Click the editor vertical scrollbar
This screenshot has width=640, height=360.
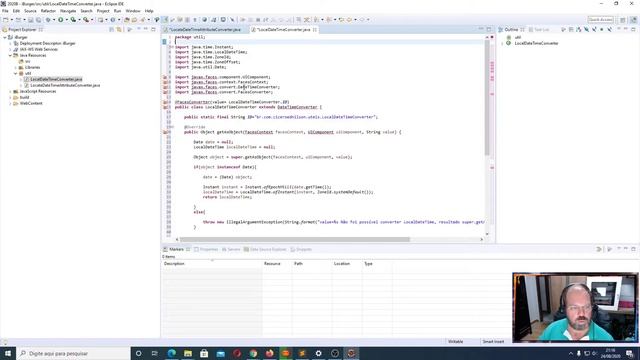(x=487, y=97)
